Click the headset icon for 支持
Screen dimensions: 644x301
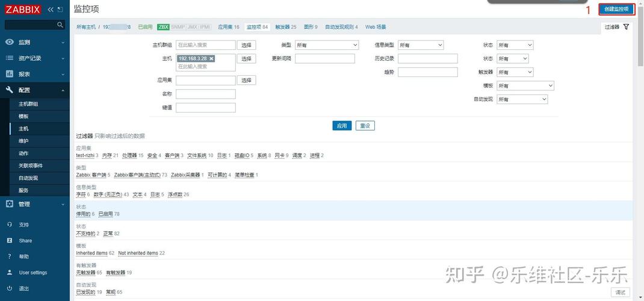coord(10,225)
